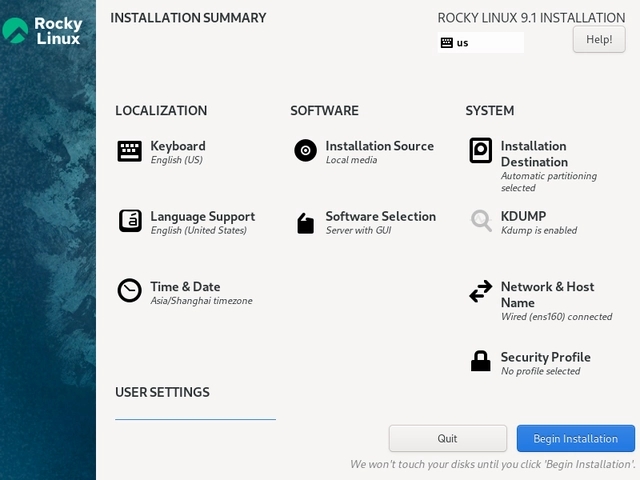The image size is (640, 480).
Task: Open the 'Installation Destination' text link
Action: [x=534, y=154]
